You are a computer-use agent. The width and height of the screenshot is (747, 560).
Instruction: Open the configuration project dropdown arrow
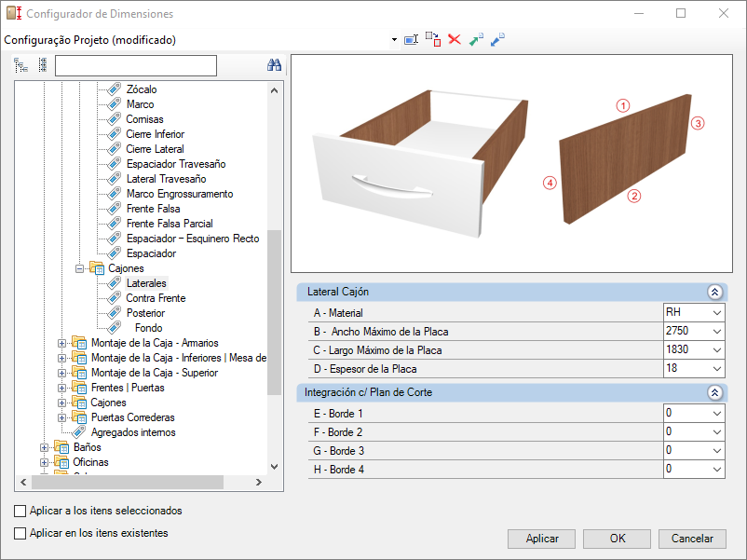point(394,39)
